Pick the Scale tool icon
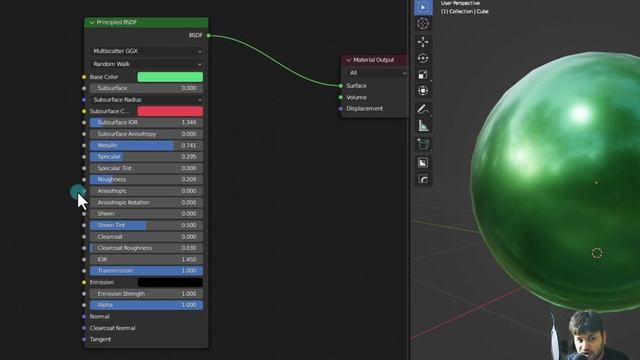Viewport: 640px width, 360px height. click(423, 74)
